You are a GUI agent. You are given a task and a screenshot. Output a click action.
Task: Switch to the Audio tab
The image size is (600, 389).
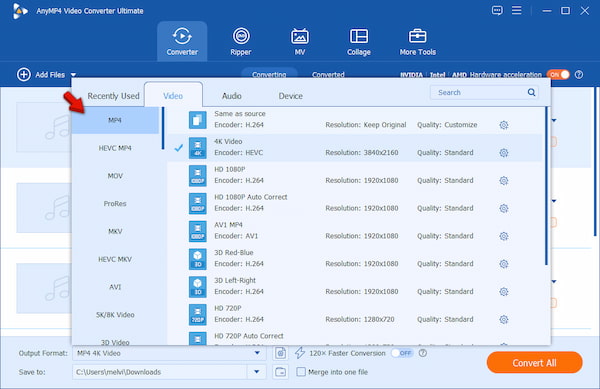click(x=232, y=96)
